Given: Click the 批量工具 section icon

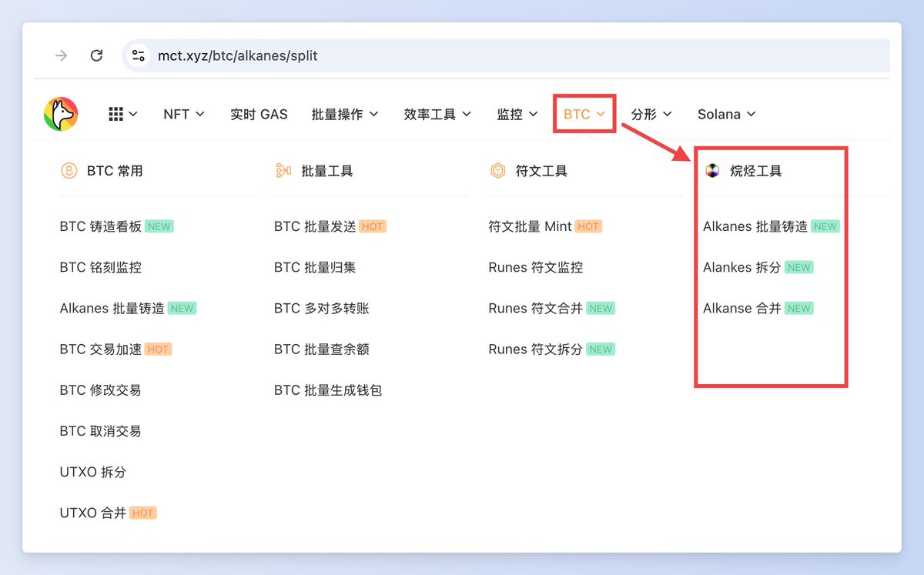Looking at the screenshot, I should click(283, 171).
